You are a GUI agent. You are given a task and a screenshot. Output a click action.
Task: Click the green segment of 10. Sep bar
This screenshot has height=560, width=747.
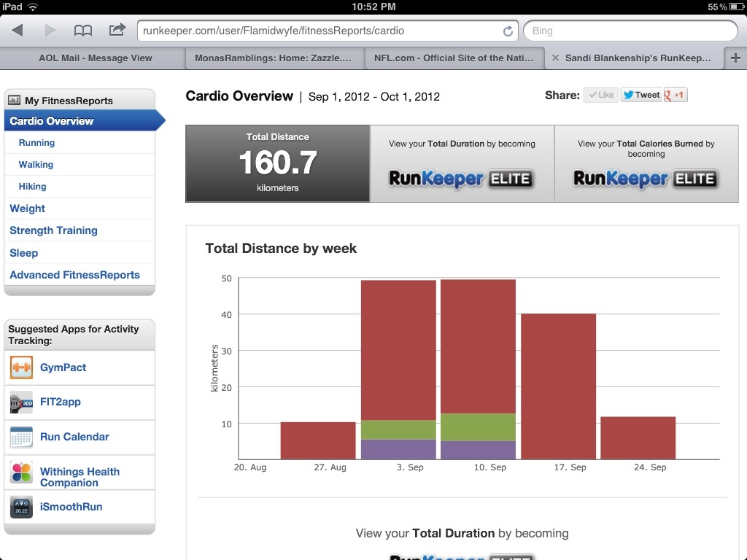[479, 427]
